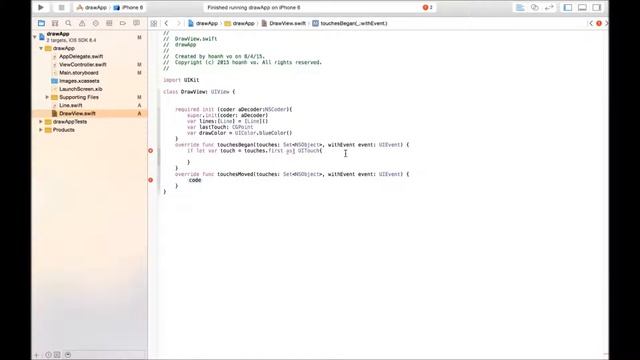The height and width of the screenshot is (360, 640).
Task: Select DrawView.swift in navigator
Action: coord(77,113)
